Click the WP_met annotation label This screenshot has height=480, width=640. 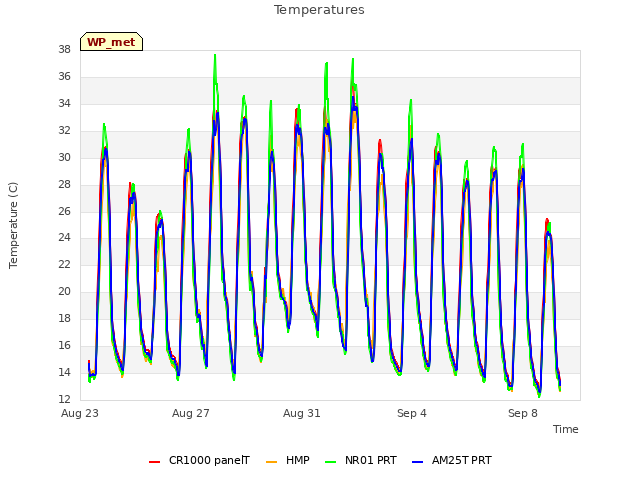[x=111, y=42]
